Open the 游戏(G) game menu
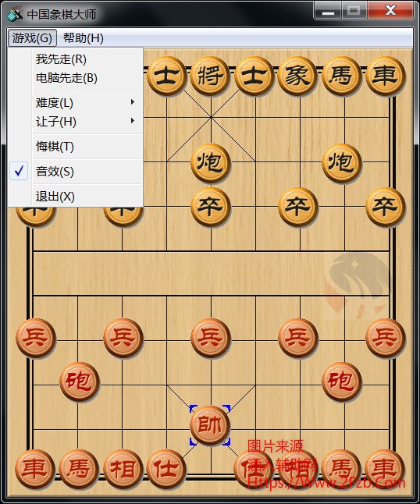Image resolution: width=420 pixels, height=504 pixels. tap(32, 38)
